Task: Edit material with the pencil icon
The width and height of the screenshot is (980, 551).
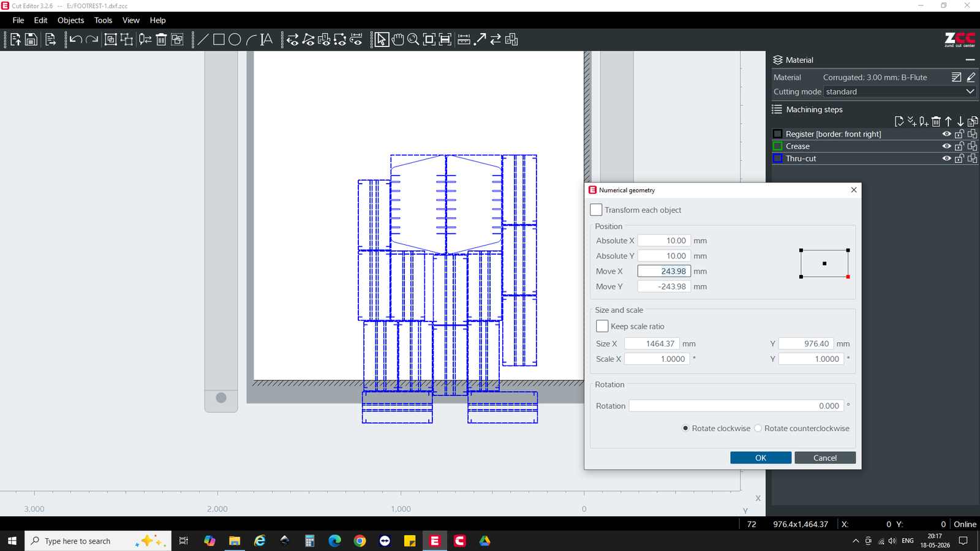Action: click(x=971, y=77)
